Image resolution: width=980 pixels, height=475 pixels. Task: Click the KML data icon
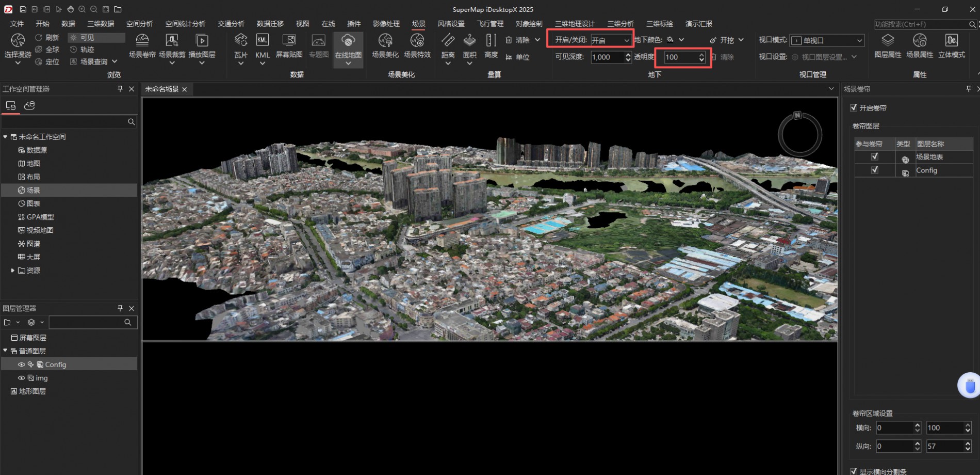(262, 41)
